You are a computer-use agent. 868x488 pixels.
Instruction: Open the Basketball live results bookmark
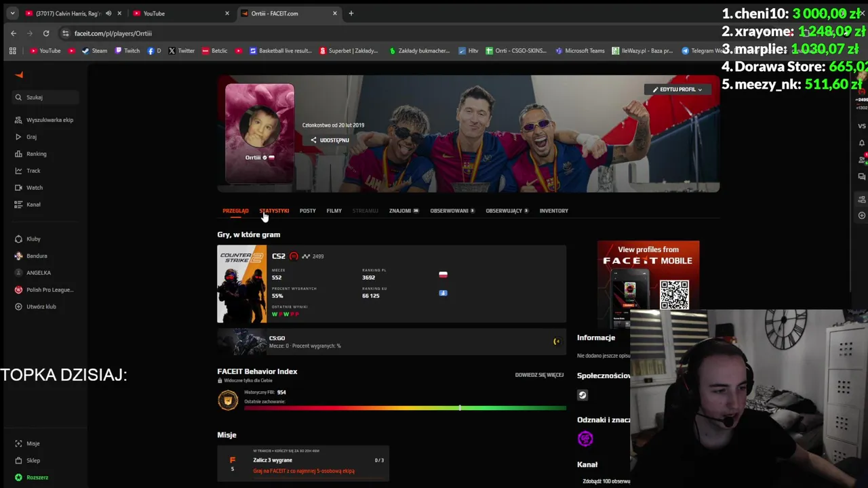tap(280, 51)
